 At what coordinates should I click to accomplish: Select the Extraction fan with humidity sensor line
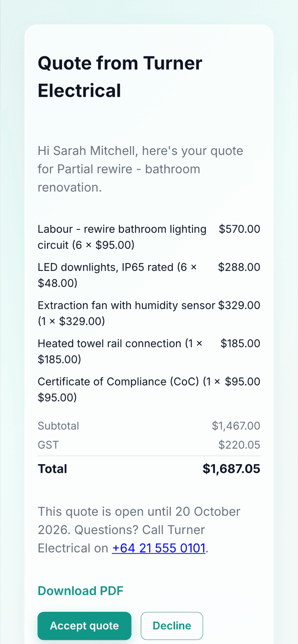tap(127, 313)
